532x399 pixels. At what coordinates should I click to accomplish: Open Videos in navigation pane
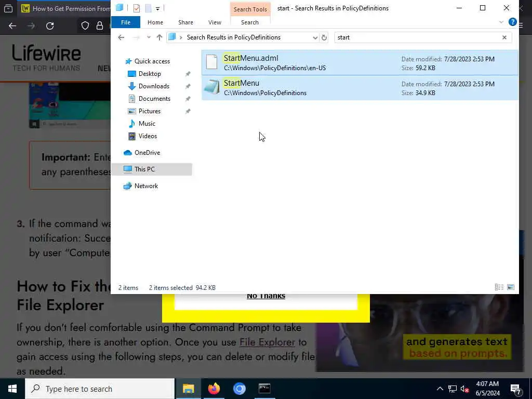pos(148,136)
